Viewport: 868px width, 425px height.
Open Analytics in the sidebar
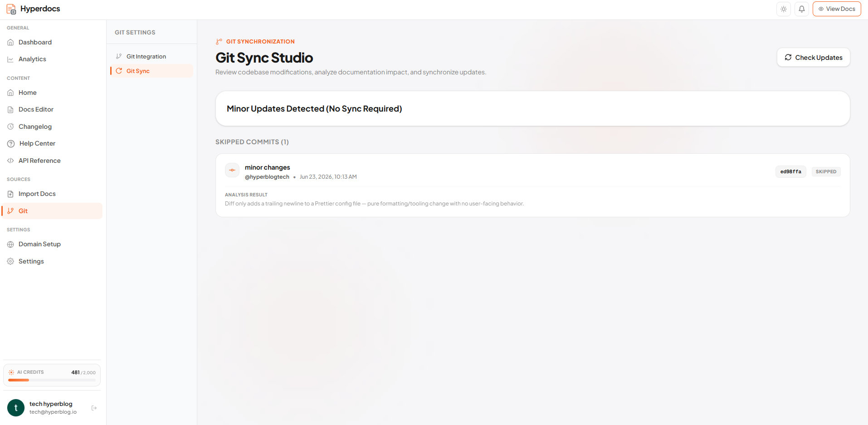point(52,59)
